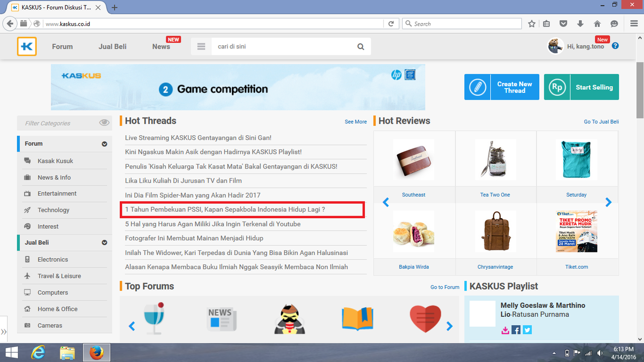This screenshot has height=362, width=644.
Task: Open the hamburger category menu beside search
Action: 201,46
